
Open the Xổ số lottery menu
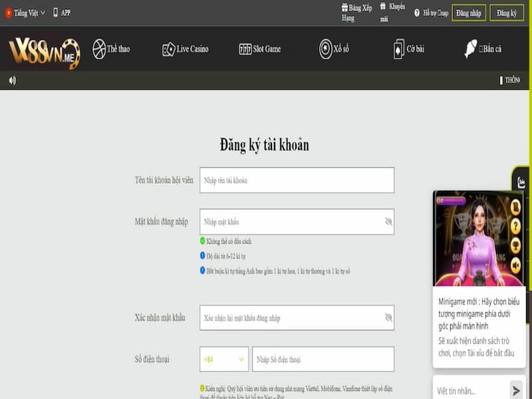(334, 49)
